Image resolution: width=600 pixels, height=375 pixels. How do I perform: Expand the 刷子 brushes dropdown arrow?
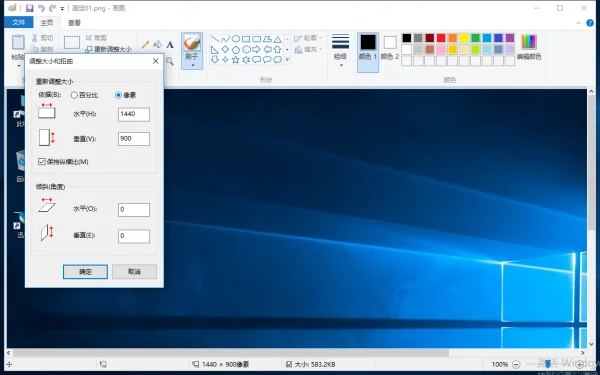coord(192,65)
